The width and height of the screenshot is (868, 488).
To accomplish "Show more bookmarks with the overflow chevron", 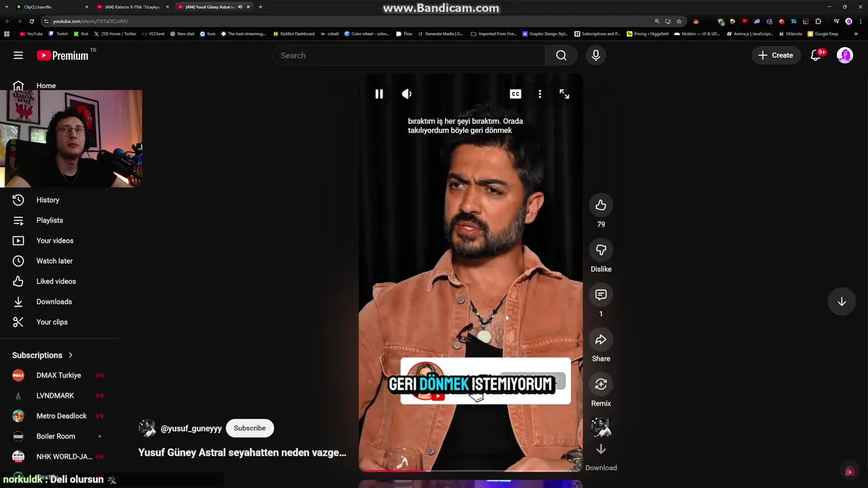I will 856,34.
